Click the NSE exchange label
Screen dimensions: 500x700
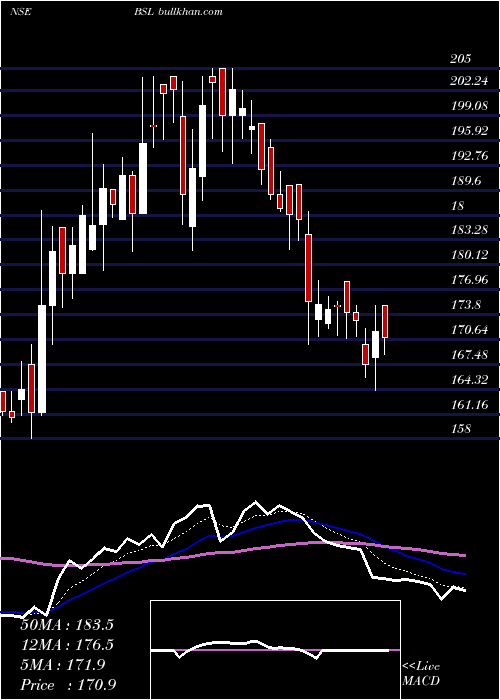pyautogui.click(x=21, y=12)
